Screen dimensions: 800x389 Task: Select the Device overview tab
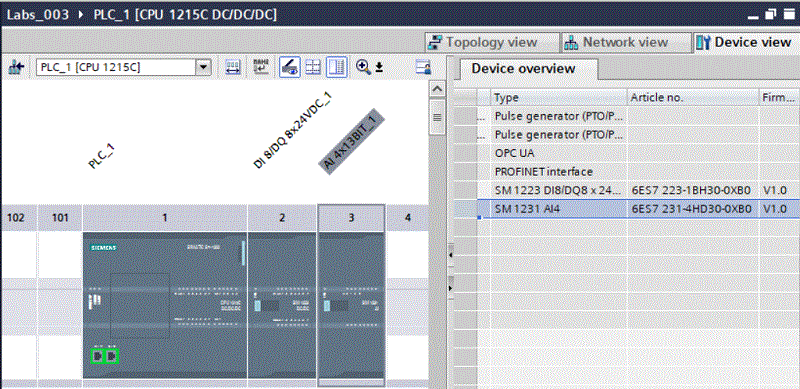click(x=523, y=68)
